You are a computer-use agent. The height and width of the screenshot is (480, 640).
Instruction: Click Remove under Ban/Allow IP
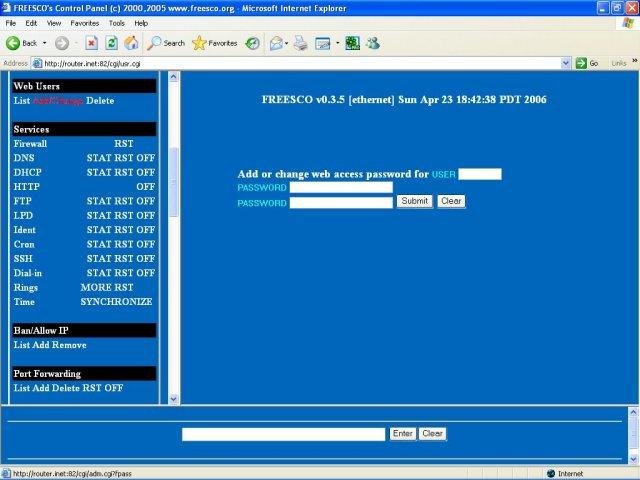pos(69,345)
